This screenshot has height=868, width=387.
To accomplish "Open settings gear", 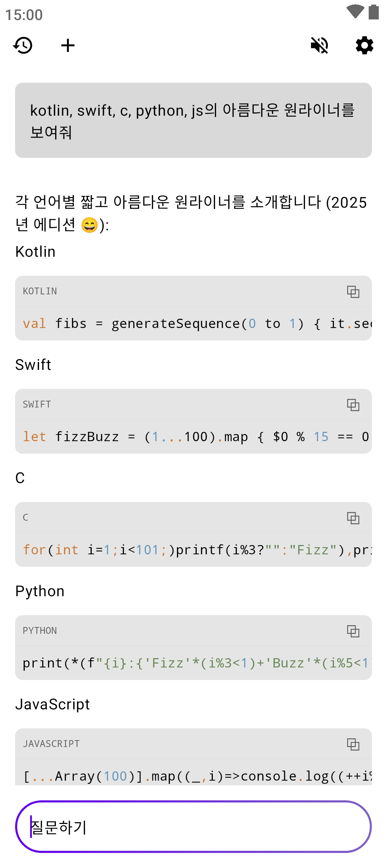I will (x=364, y=45).
